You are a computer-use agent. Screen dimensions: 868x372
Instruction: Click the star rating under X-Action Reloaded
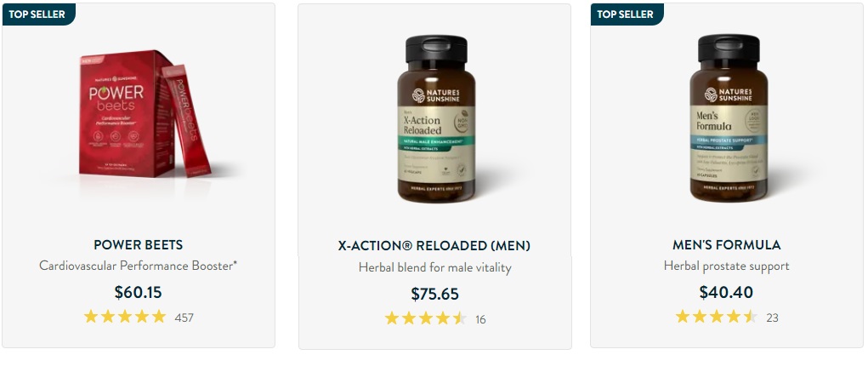pyautogui.click(x=426, y=318)
